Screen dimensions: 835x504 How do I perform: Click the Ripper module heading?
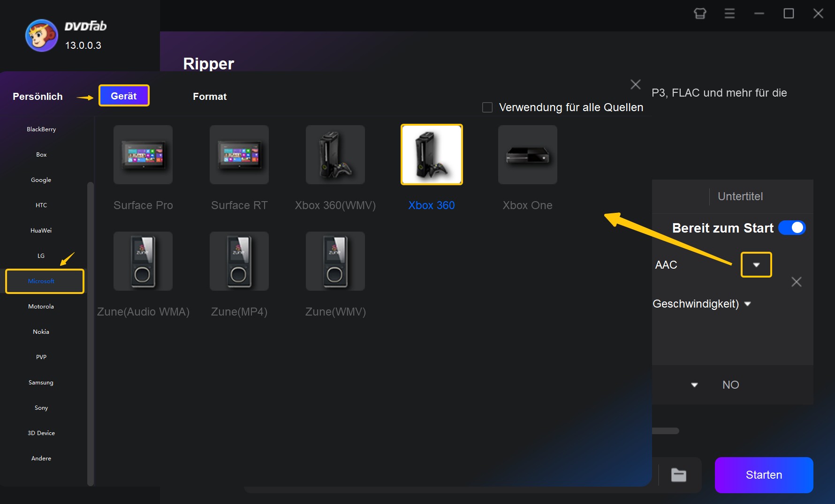(209, 64)
